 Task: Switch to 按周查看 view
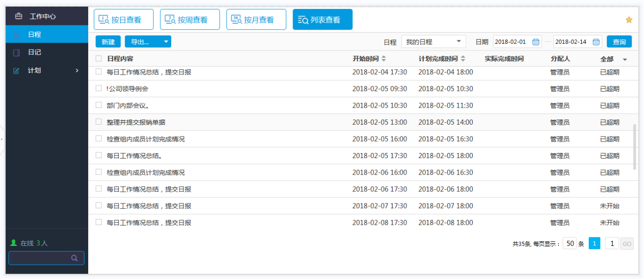[x=190, y=20]
